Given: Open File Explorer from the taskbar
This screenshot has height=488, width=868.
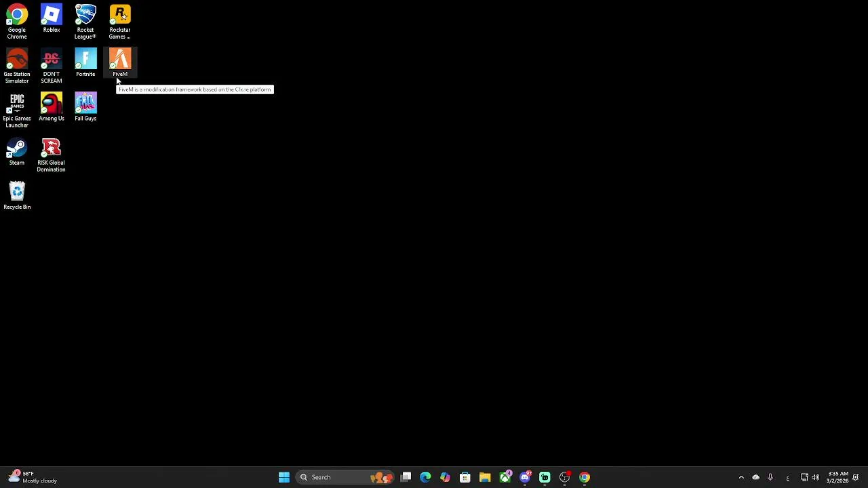Looking at the screenshot, I should pos(485,477).
